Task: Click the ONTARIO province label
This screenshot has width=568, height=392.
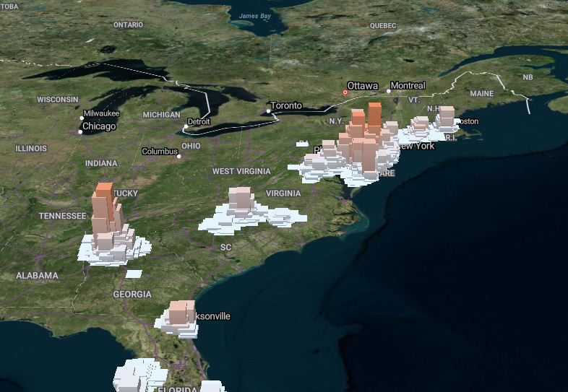Action: tap(129, 25)
